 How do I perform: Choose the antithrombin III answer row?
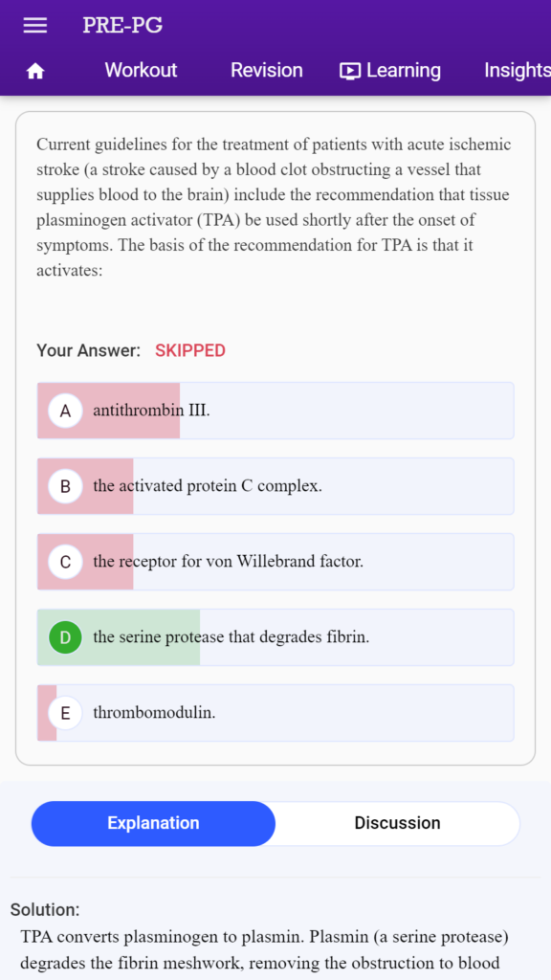click(x=275, y=411)
